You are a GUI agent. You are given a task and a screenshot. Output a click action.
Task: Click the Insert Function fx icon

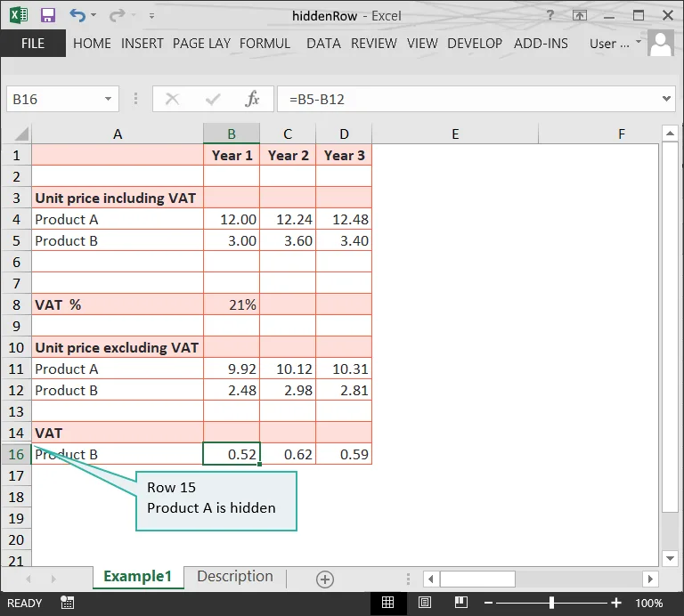(253, 99)
